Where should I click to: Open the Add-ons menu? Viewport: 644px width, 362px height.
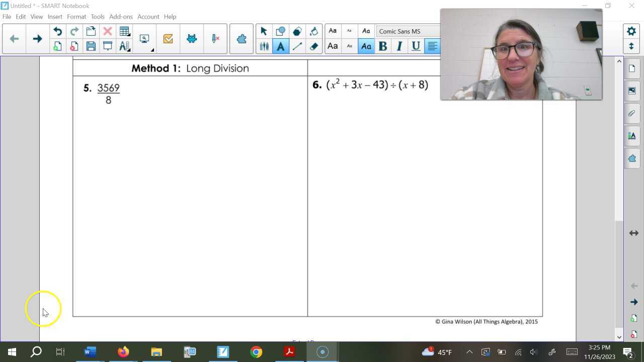(121, 17)
